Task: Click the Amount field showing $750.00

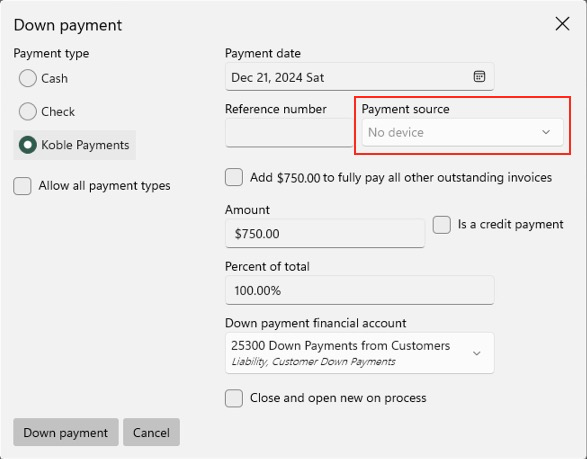Action: pyautogui.click(x=325, y=233)
